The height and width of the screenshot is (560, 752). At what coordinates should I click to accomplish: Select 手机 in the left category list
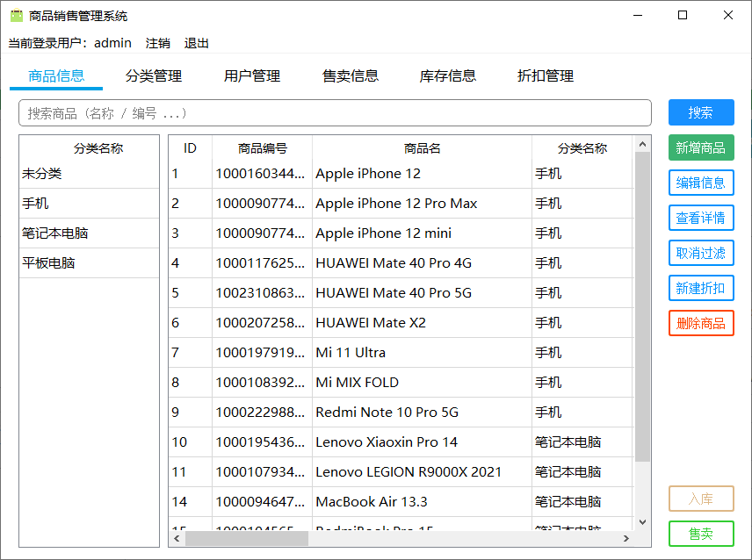(x=90, y=203)
